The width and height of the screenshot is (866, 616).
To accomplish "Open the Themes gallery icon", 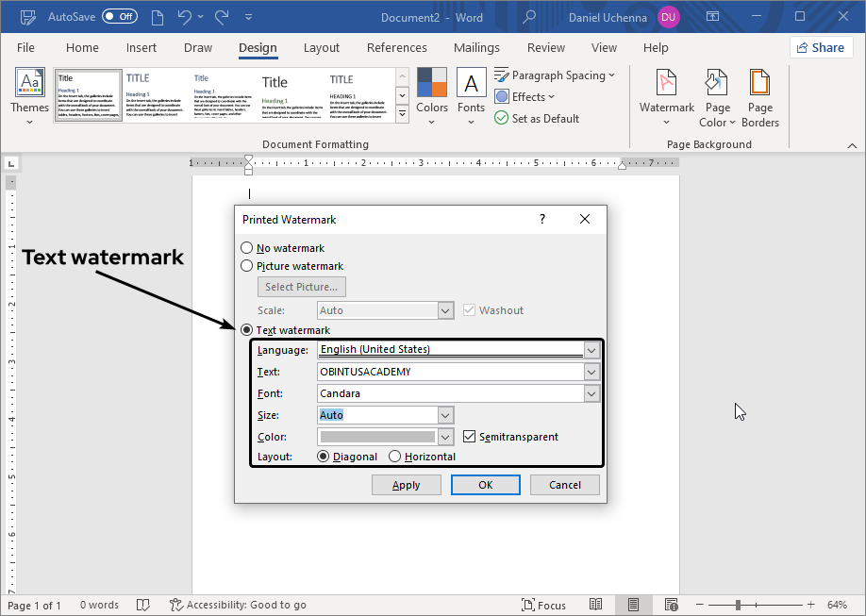I will (29, 84).
